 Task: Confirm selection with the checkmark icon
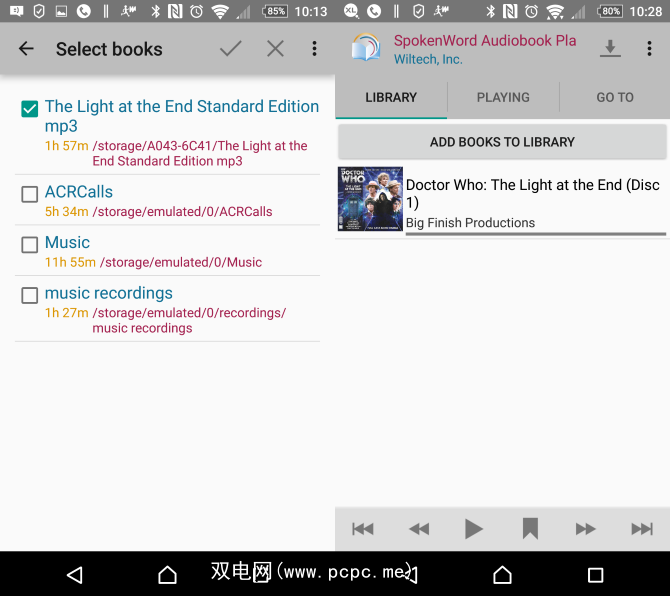[231, 49]
